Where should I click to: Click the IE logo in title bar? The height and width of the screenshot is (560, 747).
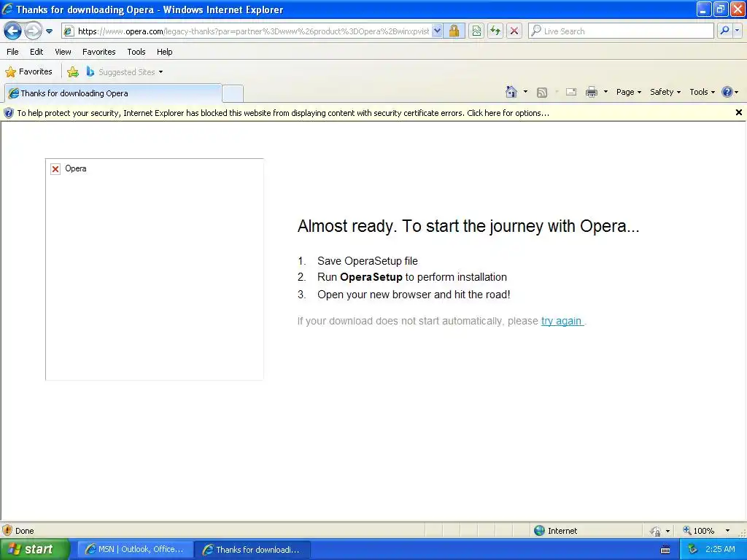click(x=7, y=9)
